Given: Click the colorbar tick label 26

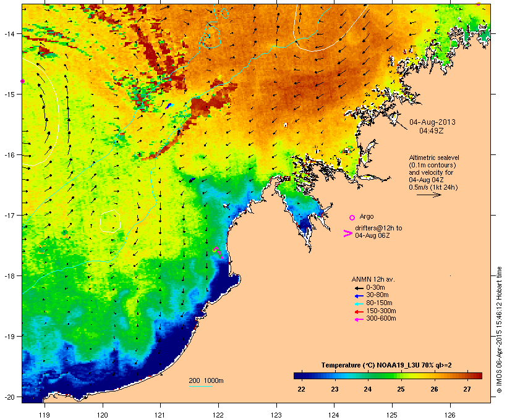Looking at the screenshot, I should pyautogui.click(x=434, y=389).
